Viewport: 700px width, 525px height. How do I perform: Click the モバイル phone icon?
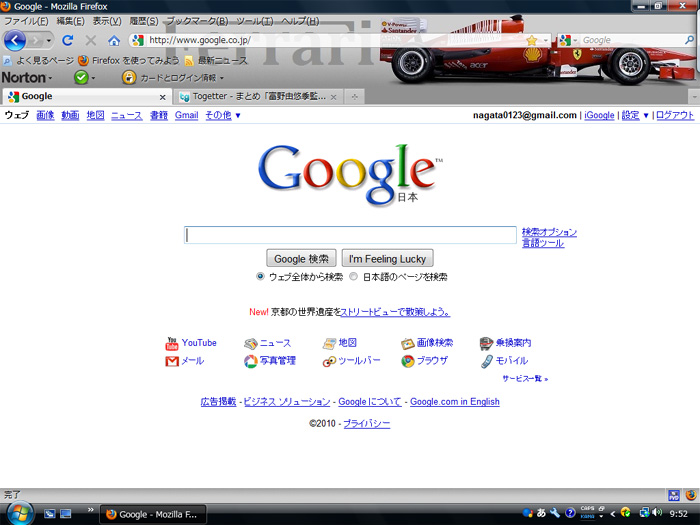point(487,361)
